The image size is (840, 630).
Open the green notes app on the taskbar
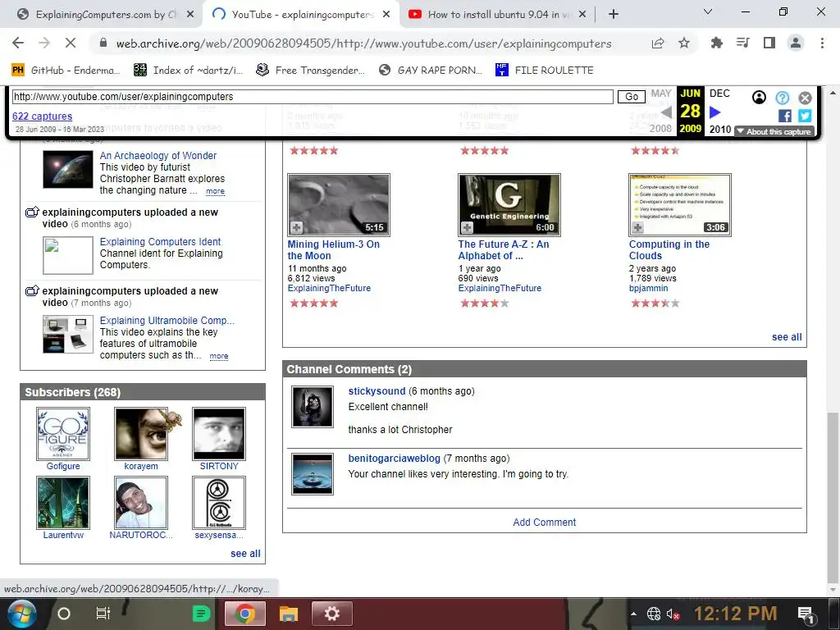pyautogui.click(x=201, y=614)
